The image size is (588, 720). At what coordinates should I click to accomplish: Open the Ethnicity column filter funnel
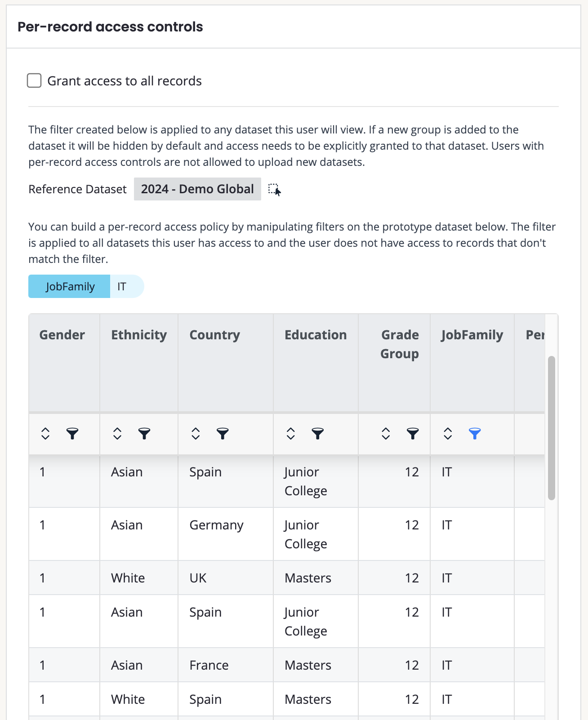pos(144,434)
